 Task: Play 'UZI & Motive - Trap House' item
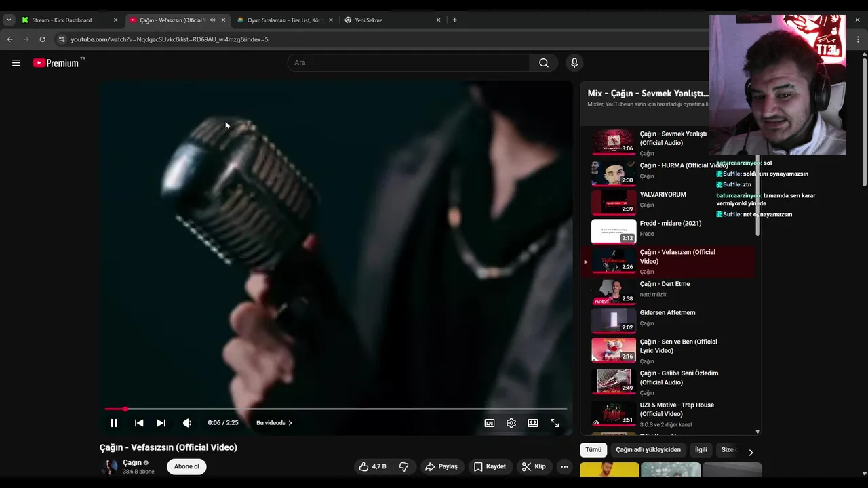[668, 414]
